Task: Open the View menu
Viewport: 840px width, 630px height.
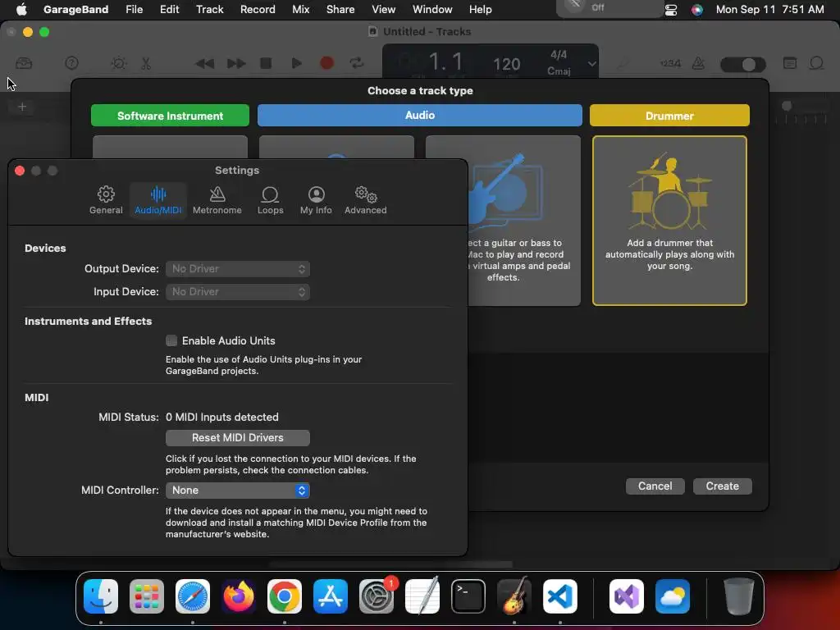Action: click(x=384, y=9)
